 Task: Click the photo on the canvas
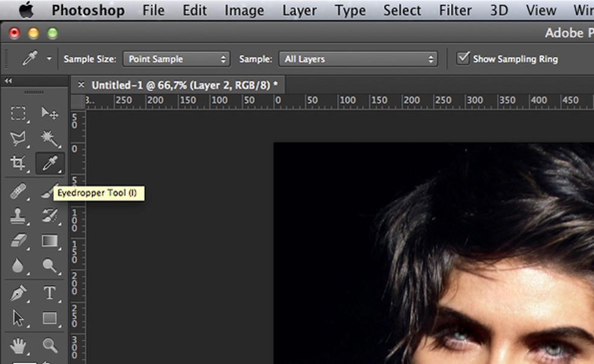pyautogui.click(x=434, y=253)
